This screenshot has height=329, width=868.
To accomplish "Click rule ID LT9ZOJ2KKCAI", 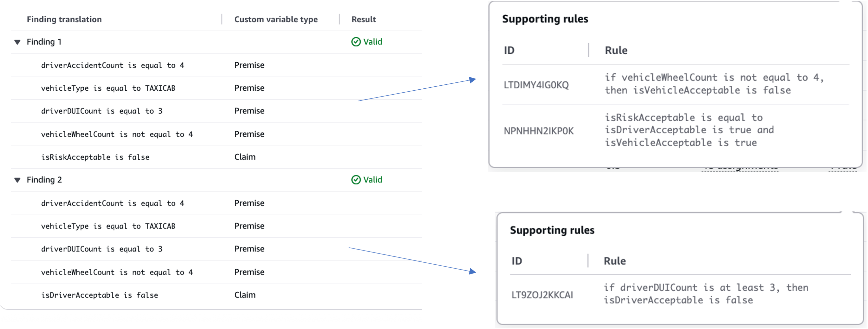I will pos(542,295).
